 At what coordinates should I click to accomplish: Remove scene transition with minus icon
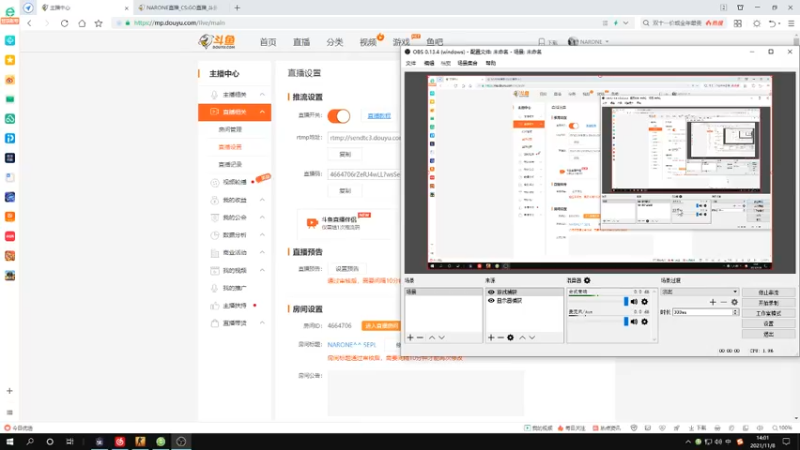723,302
